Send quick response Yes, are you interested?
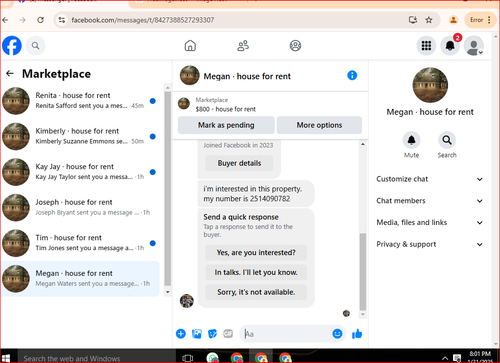 coord(256,252)
